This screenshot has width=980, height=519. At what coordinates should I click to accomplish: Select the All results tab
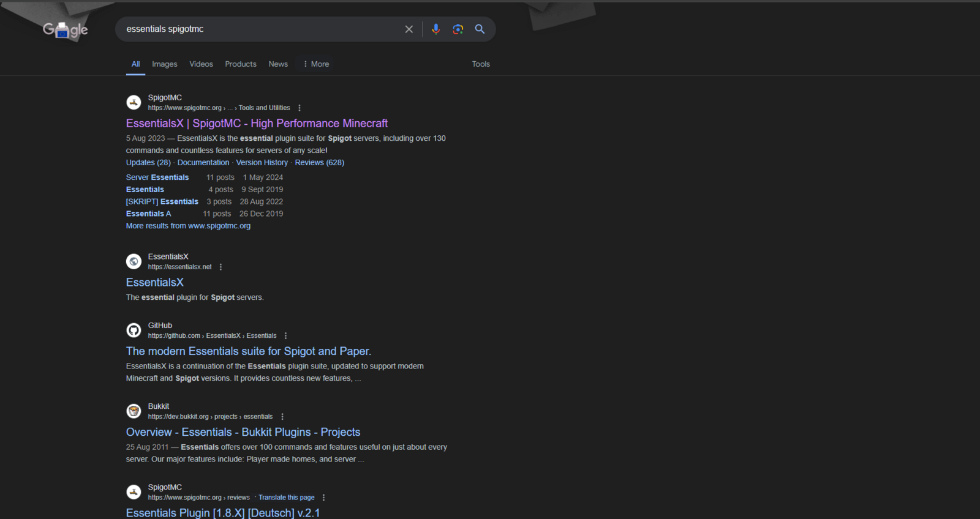pyautogui.click(x=135, y=64)
